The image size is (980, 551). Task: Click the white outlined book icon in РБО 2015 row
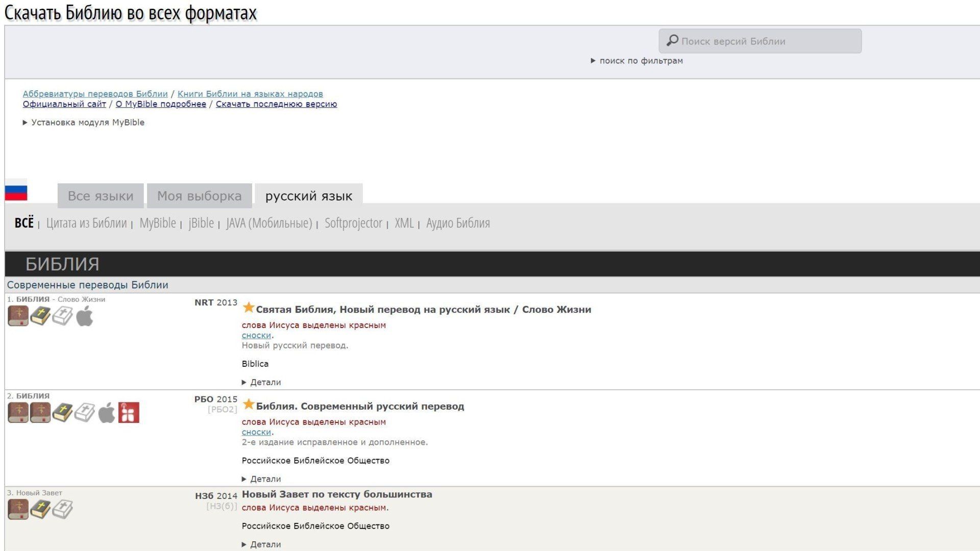[x=84, y=413]
